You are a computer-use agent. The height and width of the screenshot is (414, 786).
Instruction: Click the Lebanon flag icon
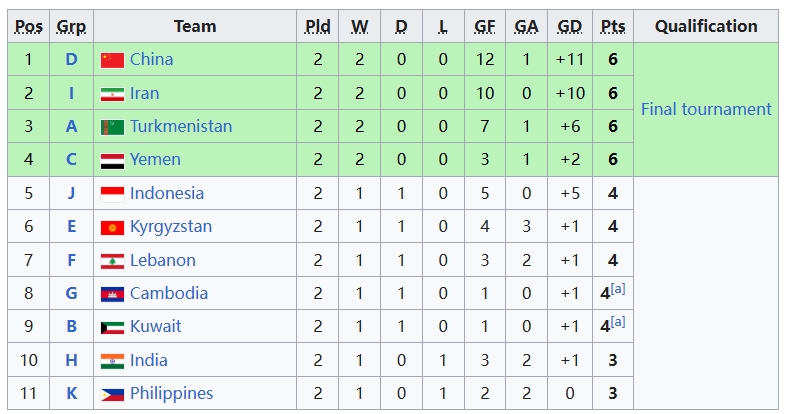tap(112, 261)
